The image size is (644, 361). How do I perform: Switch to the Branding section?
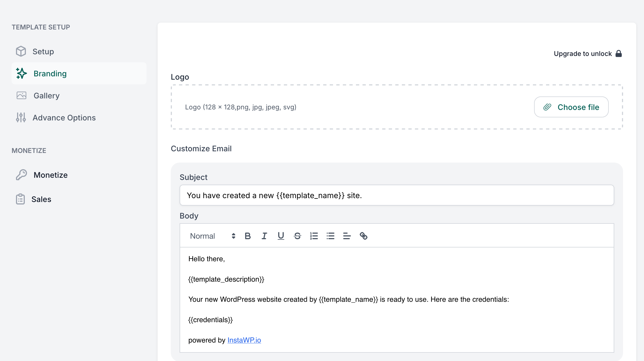(x=50, y=73)
